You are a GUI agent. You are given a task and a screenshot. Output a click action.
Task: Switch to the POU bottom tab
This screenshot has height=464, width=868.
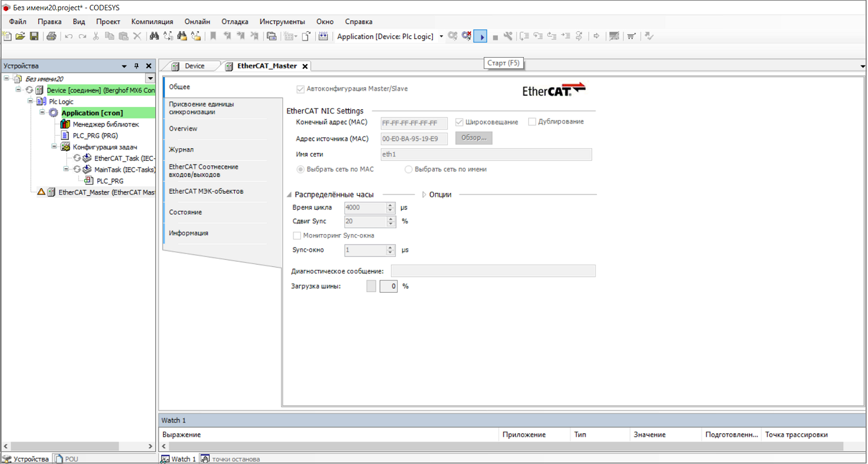coord(66,459)
